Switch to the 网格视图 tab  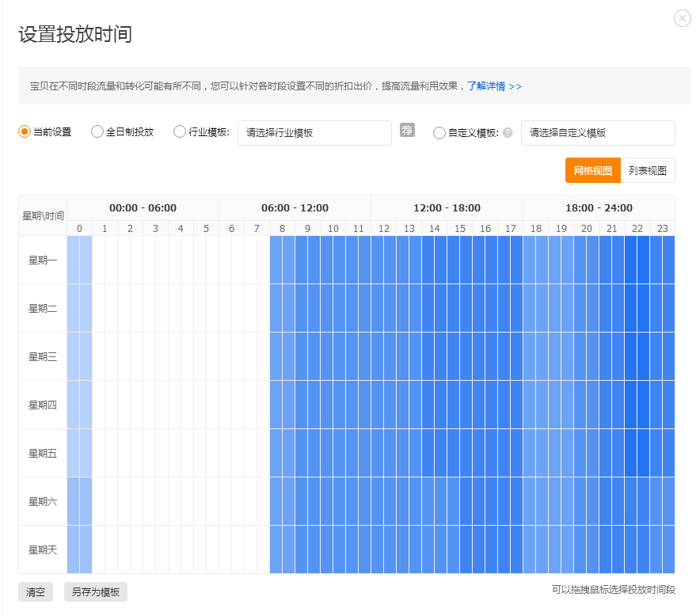pyautogui.click(x=592, y=170)
